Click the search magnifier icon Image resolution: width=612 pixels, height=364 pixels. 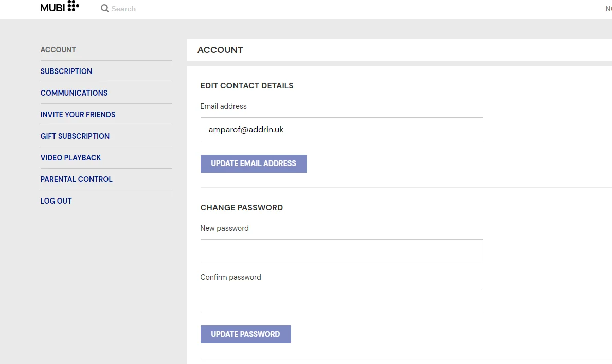pyautogui.click(x=104, y=8)
